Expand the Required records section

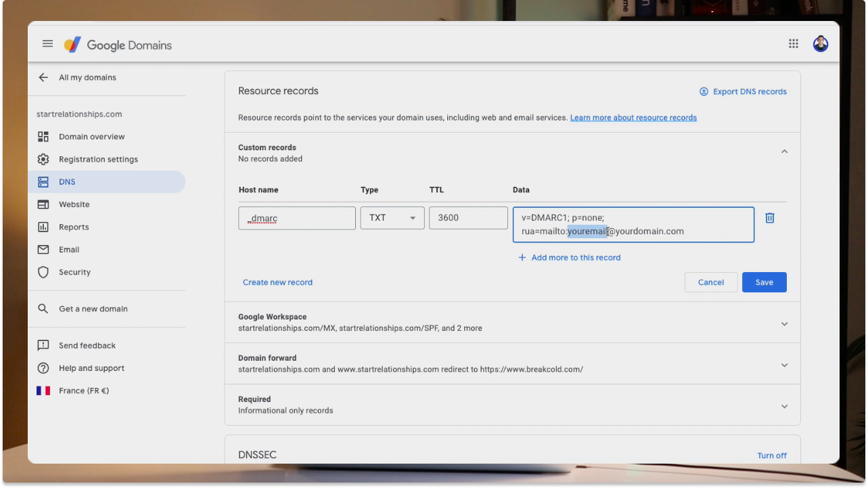coord(785,406)
